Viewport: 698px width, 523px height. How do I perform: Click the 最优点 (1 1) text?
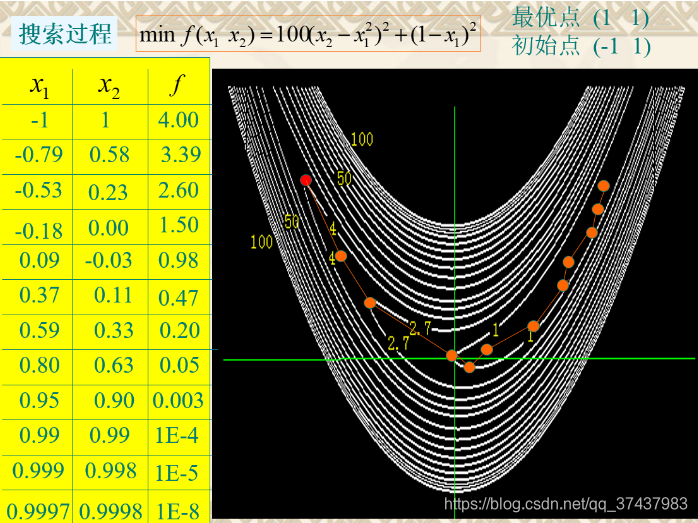(x=580, y=17)
